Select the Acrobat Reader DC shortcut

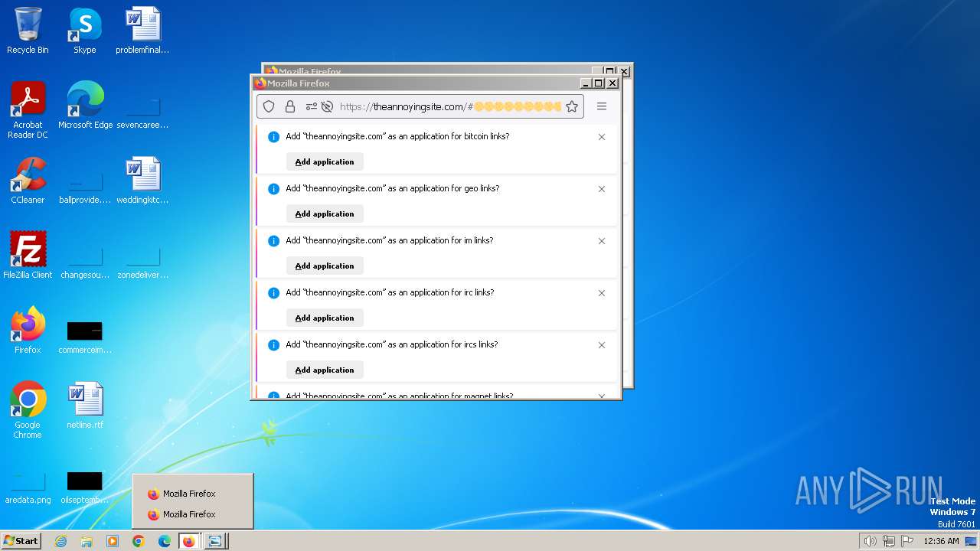(x=28, y=110)
